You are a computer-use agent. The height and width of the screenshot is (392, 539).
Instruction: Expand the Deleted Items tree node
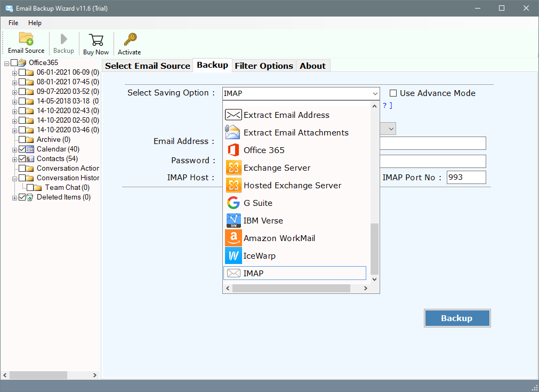(14, 198)
